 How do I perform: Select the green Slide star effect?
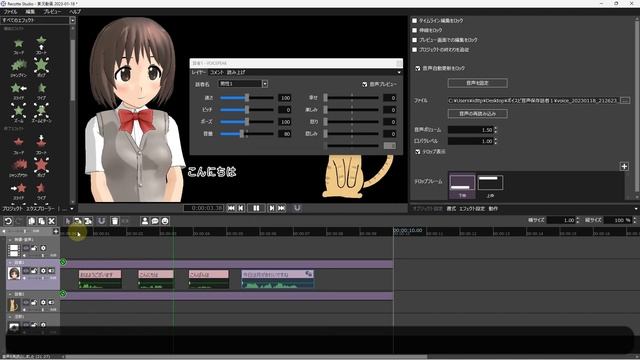click(18, 88)
